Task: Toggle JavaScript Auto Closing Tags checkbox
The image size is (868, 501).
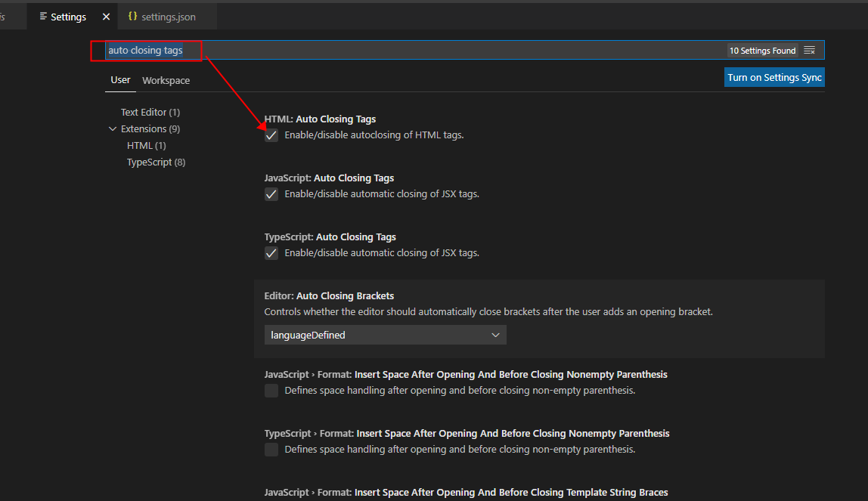Action: pyautogui.click(x=271, y=194)
